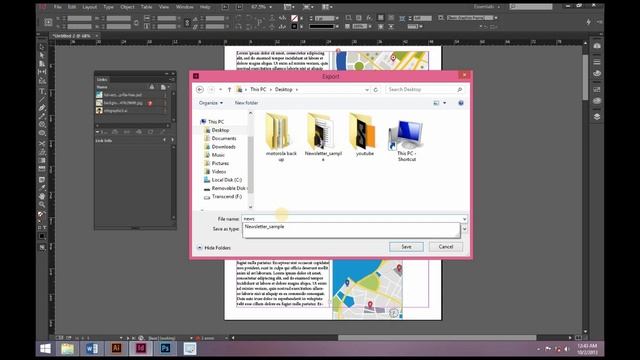Image resolution: width=640 pixels, height=360 pixels.
Task: Select the Gradient Swatch tool
Action: point(42,160)
